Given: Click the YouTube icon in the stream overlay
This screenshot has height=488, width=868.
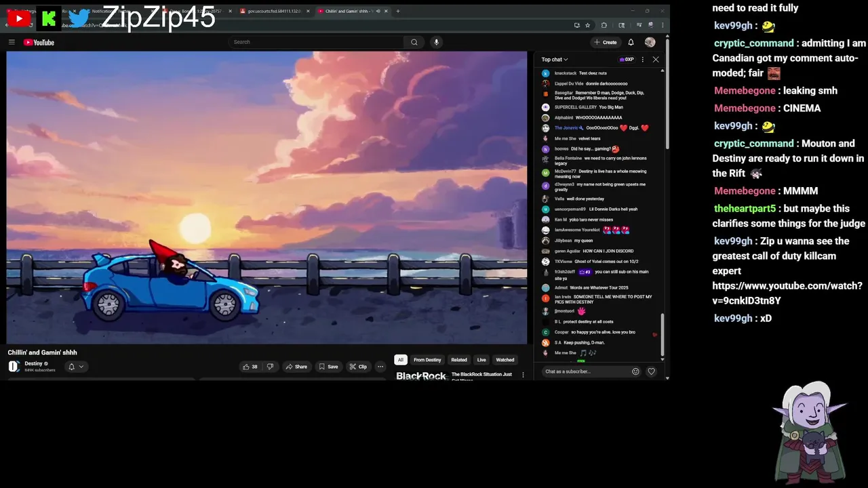Looking at the screenshot, I should pyautogui.click(x=19, y=19).
